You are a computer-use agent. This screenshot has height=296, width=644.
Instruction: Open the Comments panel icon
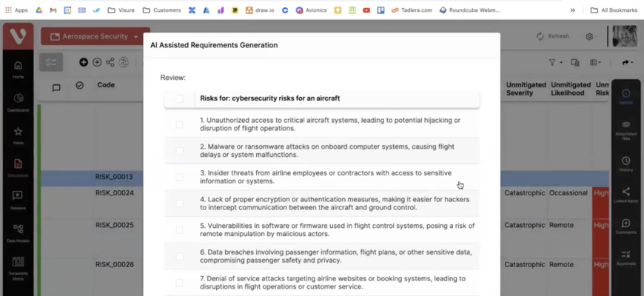coord(625,226)
